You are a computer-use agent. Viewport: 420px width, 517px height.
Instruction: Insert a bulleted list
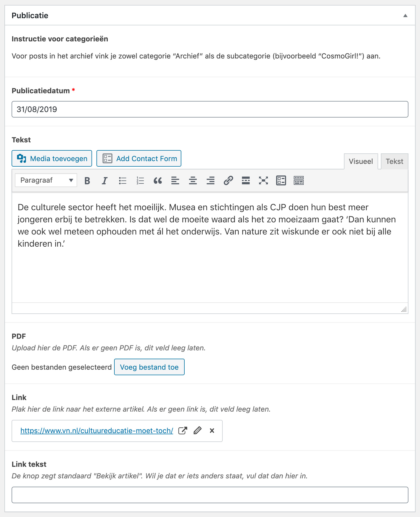click(123, 181)
